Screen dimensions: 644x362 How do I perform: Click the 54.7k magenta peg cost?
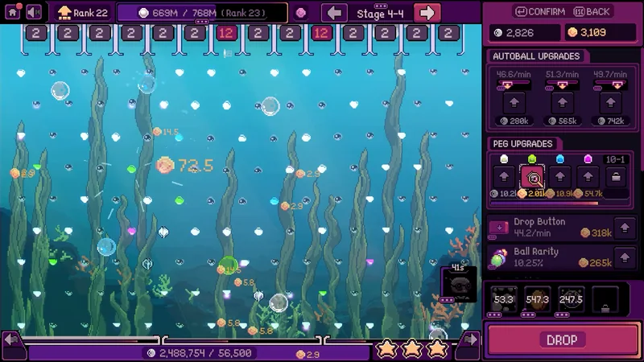coord(590,193)
